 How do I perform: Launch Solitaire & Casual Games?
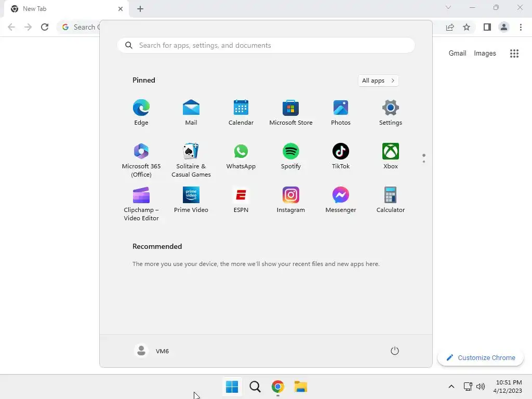click(x=191, y=160)
